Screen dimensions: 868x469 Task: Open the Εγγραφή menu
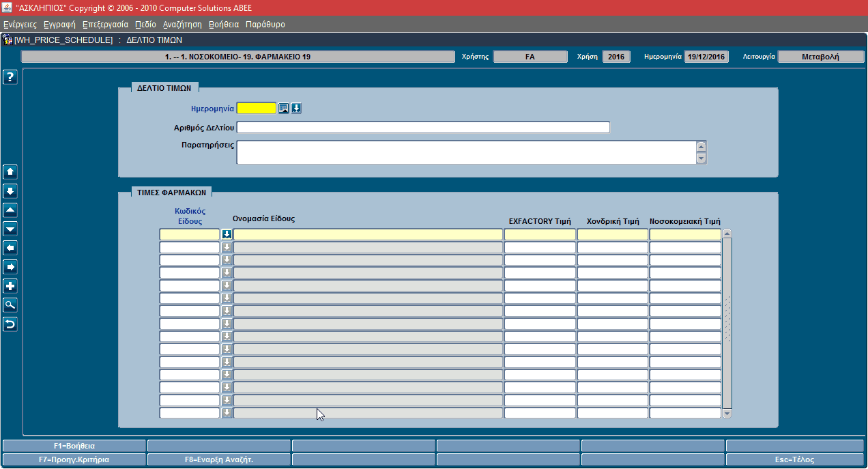59,24
